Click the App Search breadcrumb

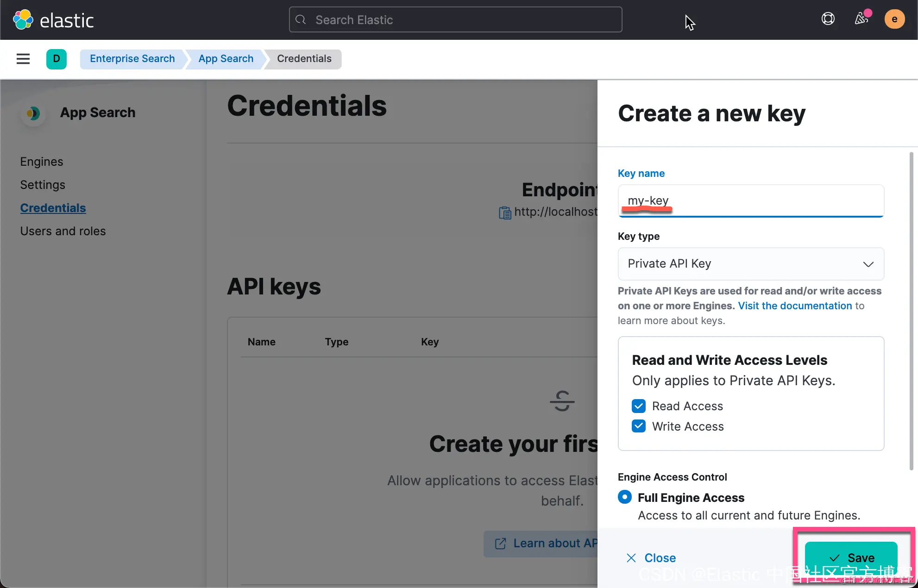point(226,59)
